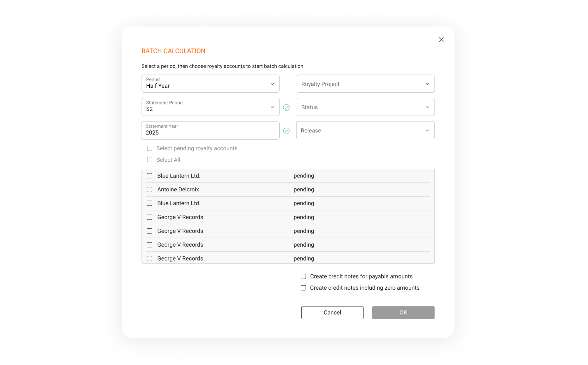This screenshot has height=365, width=588.
Task: Click green checkmark beside Statement Year
Action: [x=286, y=131]
